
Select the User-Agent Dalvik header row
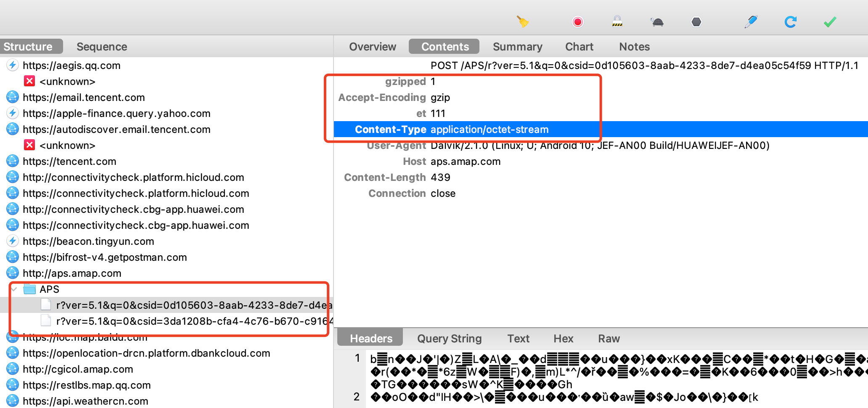pos(601,145)
